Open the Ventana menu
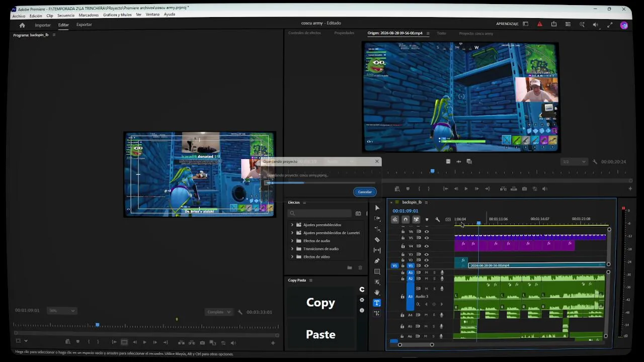 (x=152, y=15)
